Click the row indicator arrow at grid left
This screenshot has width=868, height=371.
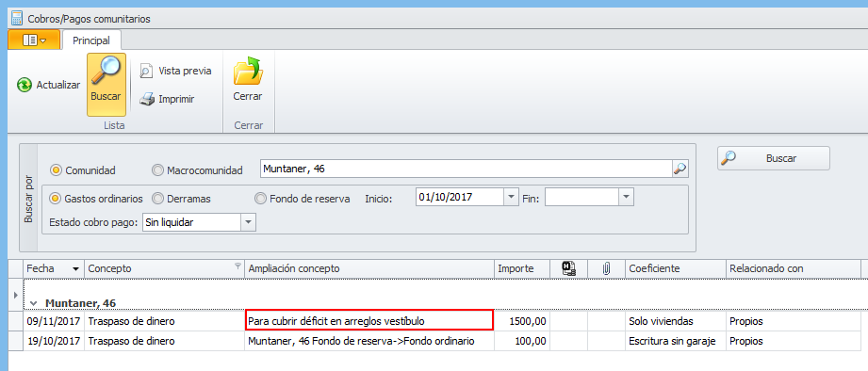(15, 295)
